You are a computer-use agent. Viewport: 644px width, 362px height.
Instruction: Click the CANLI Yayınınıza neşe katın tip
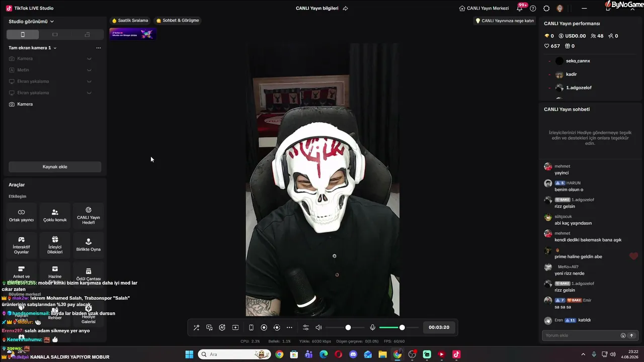tap(505, 21)
